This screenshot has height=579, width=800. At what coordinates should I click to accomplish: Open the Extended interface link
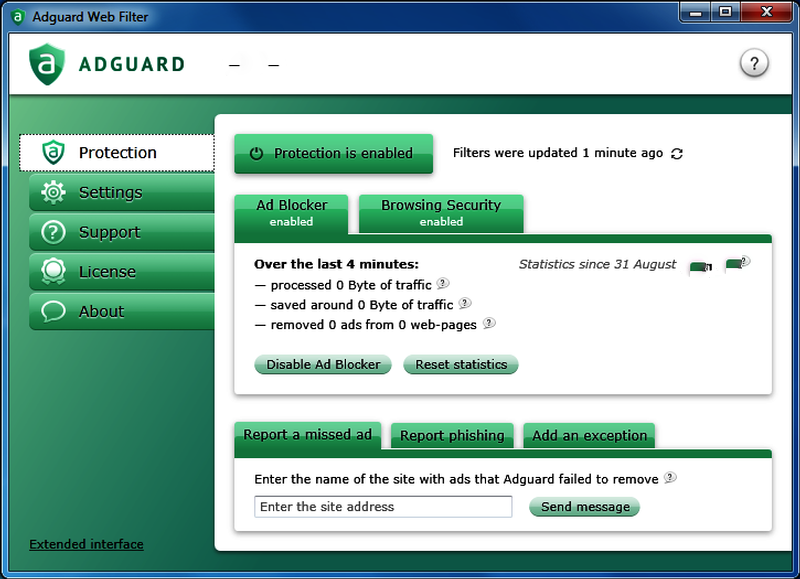click(x=86, y=544)
